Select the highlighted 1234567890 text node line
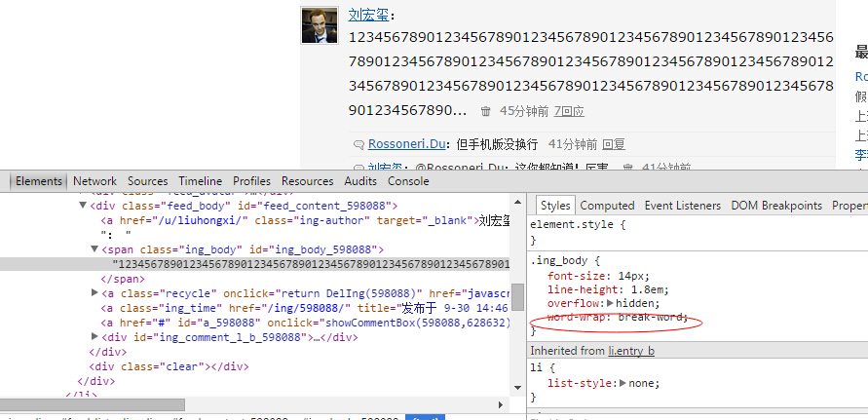This screenshot has width=868, height=420. click(x=254, y=264)
